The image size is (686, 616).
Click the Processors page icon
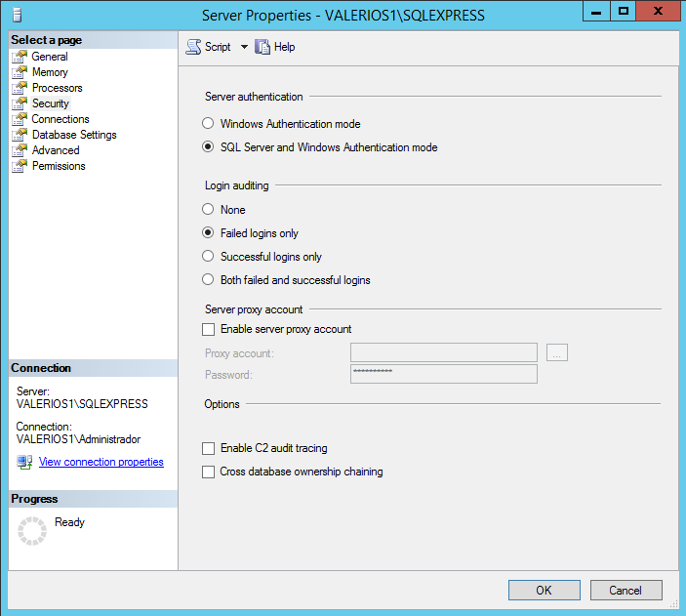pos(20,88)
